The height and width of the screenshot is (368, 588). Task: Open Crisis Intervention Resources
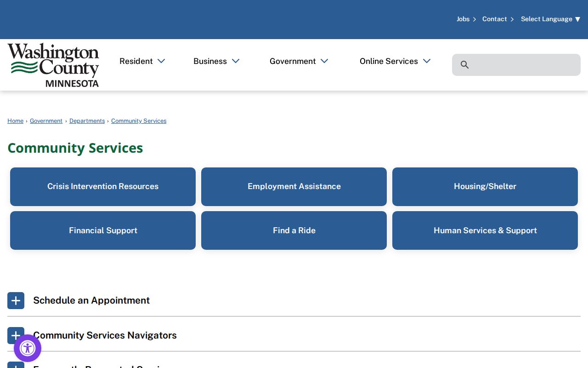[103, 187]
